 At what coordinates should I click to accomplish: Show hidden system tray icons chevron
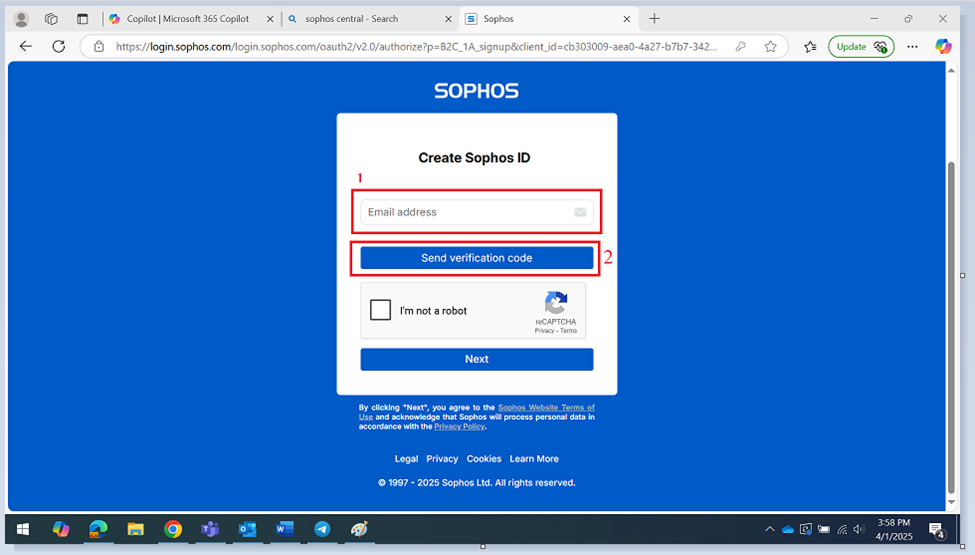click(x=769, y=529)
